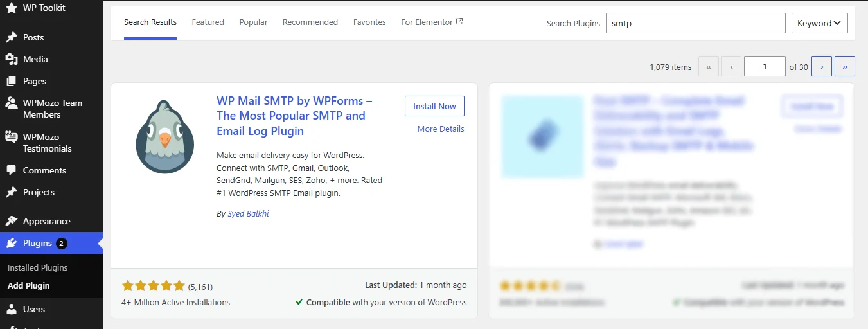Click the green compatibility checkmark for WP Mail SMTP

(x=299, y=302)
